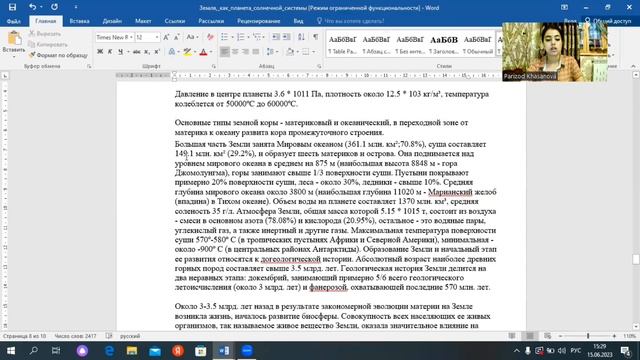This screenshot has height=360, width=640.
Task: Apply the Обычный style
Action: (478, 44)
